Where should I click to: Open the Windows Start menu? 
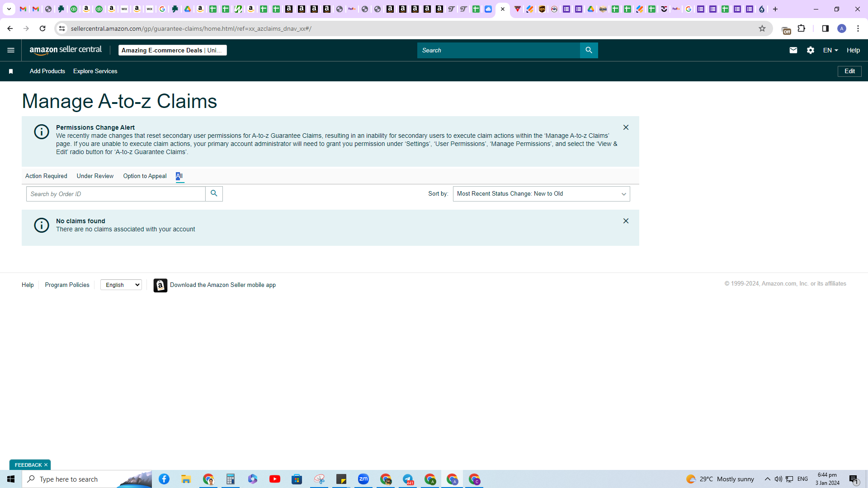click(11, 479)
